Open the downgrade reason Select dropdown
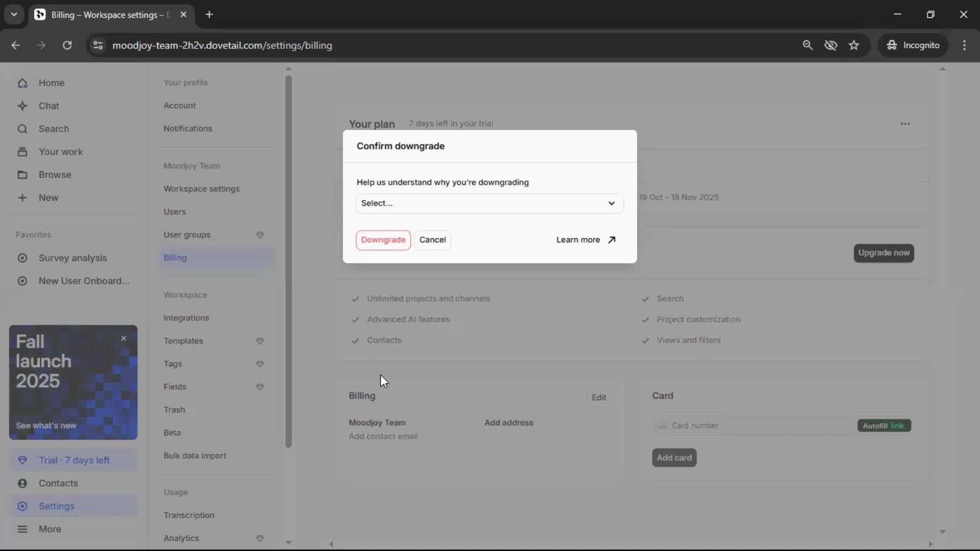 489,204
